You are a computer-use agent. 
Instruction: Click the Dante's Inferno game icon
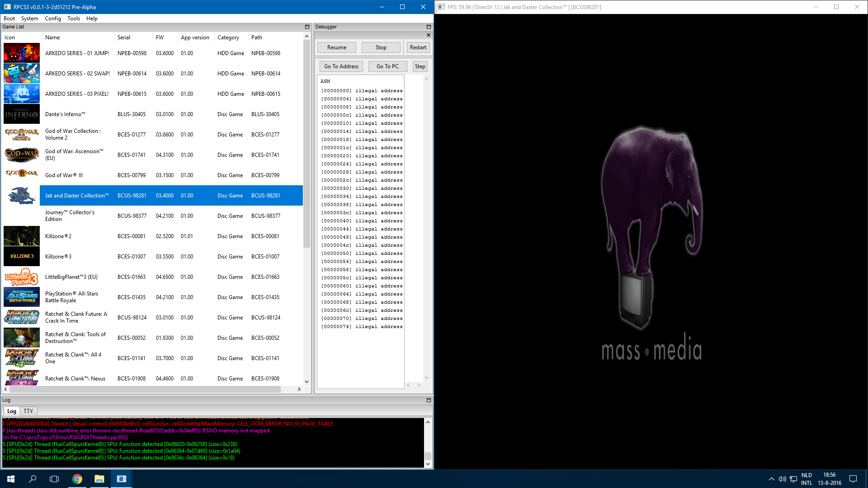[x=22, y=114]
